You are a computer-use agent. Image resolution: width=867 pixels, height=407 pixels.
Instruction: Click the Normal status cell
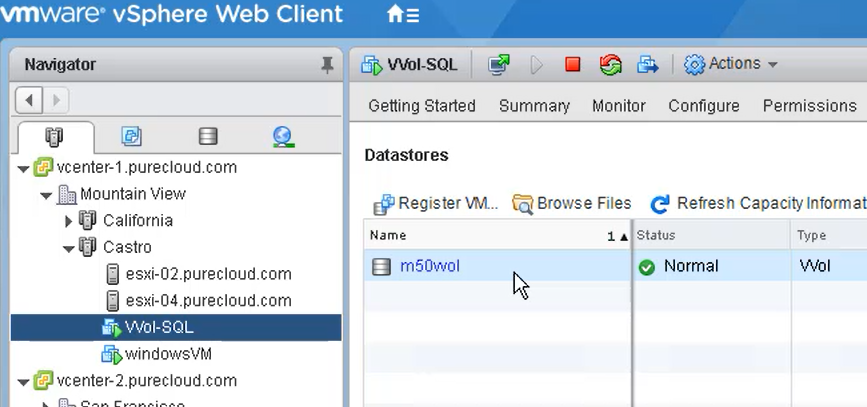click(x=712, y=266)
